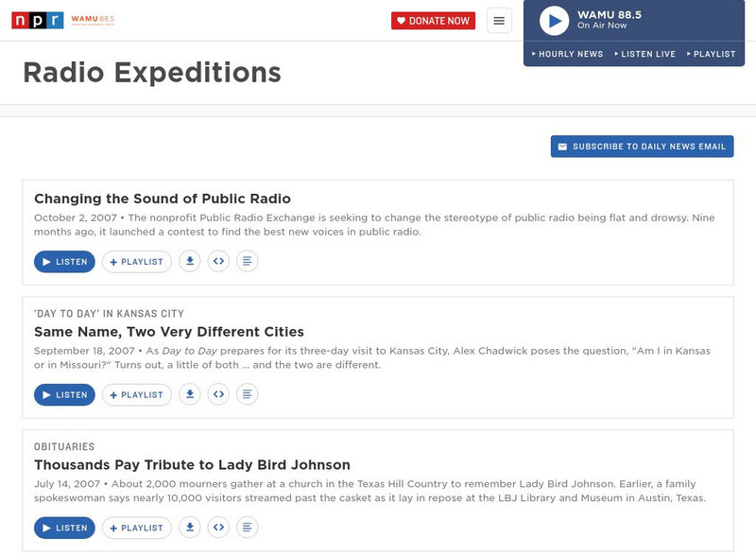
Task: View transcript for Changing the Sound of Public Radio
Action: pos(247,262)
